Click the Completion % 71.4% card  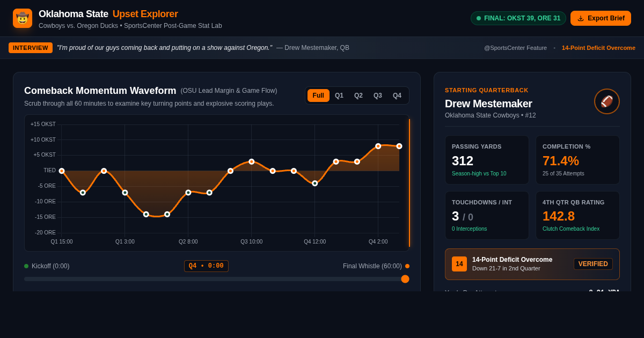click(577, 160)
